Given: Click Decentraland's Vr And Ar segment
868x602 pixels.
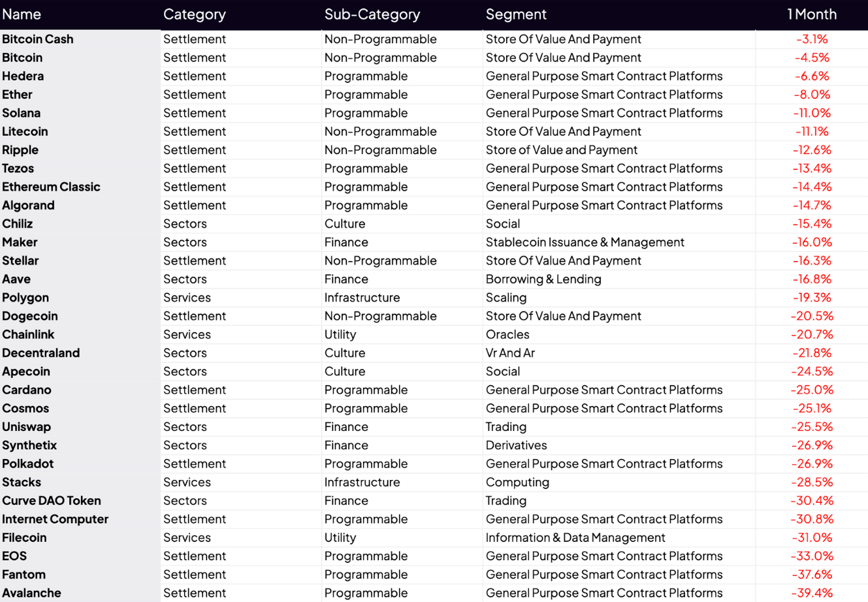Looking at the screenshot, I should (x=510, y=353).
